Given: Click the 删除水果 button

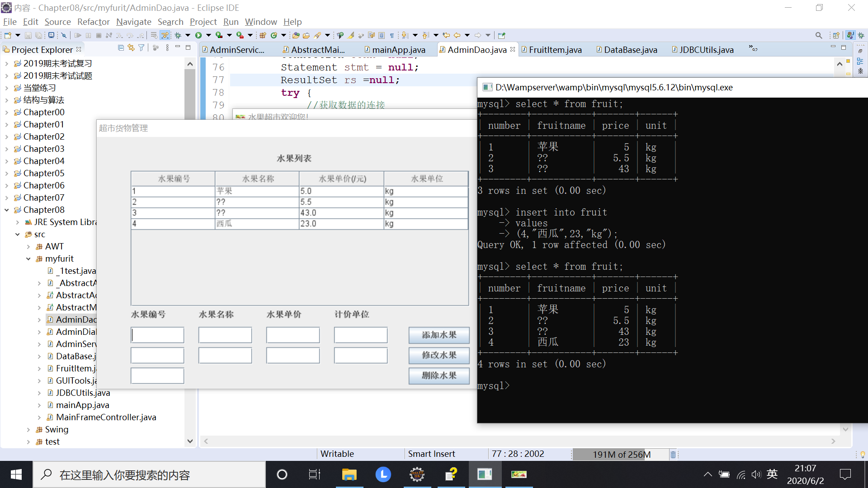Looking at the screenshot, I should pos(439,376).
